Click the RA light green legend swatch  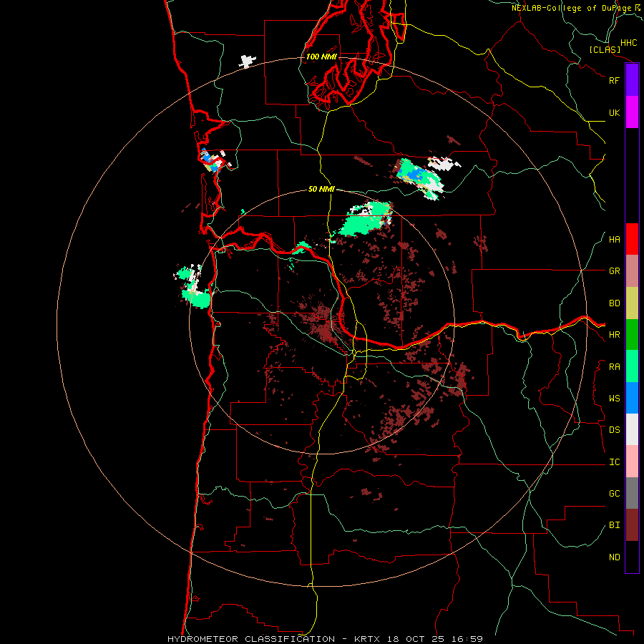point(632,366)
